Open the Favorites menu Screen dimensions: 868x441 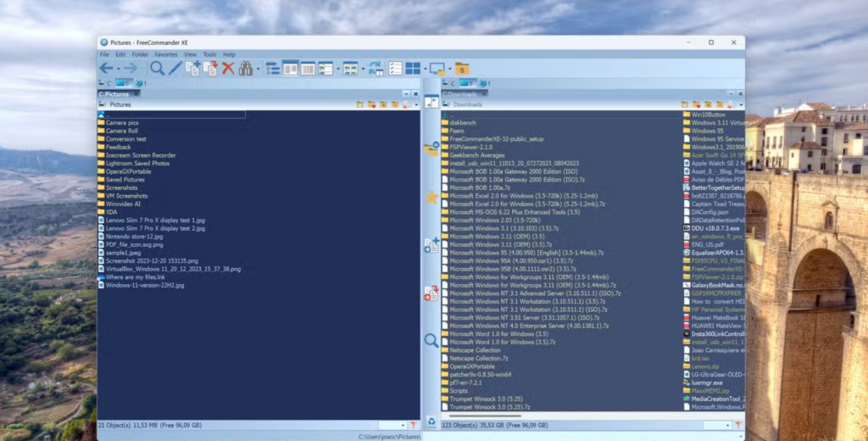(x=166, y=54)
